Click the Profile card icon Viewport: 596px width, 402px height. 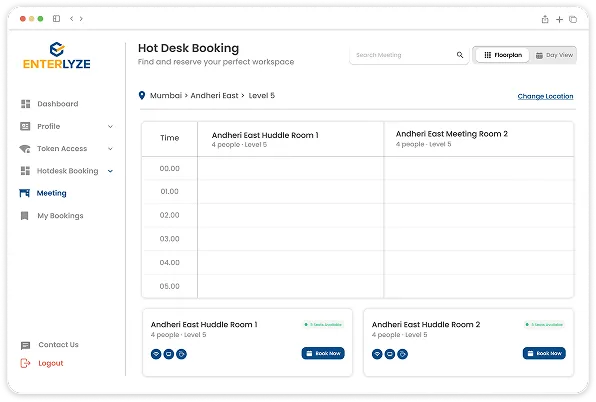[25, 126]
